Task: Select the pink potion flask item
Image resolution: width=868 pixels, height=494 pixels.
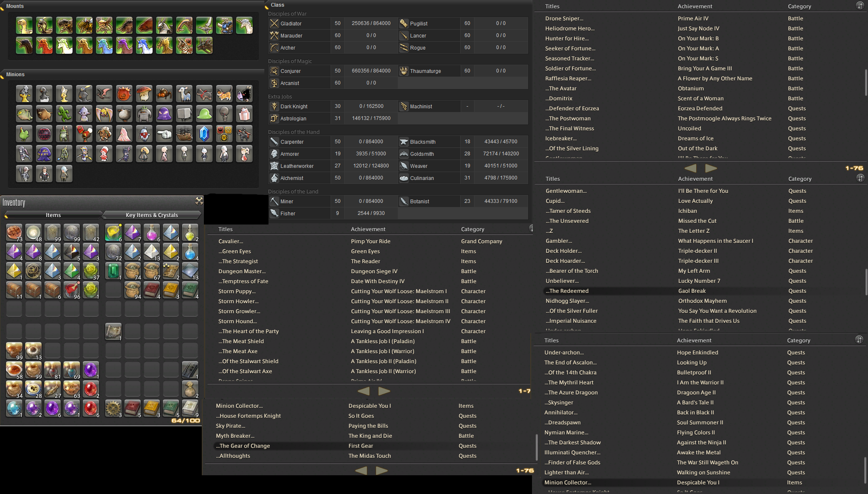Action: point(152,233)
